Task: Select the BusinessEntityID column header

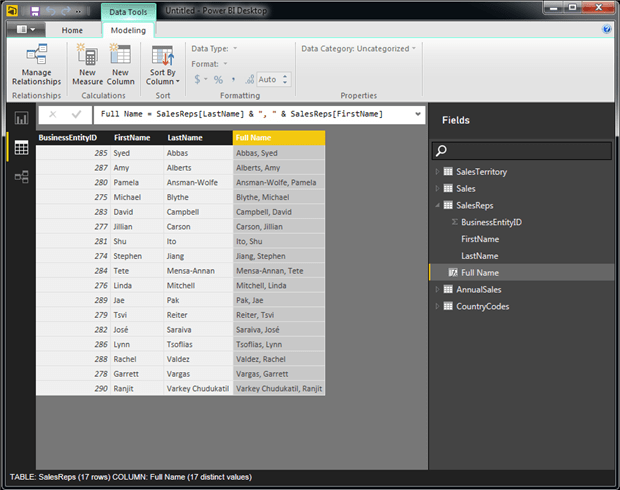Action: pos(73,138)
